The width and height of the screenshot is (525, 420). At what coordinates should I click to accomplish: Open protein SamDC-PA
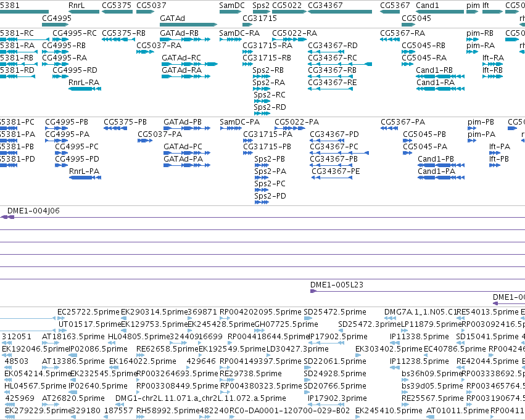point(240,122)
